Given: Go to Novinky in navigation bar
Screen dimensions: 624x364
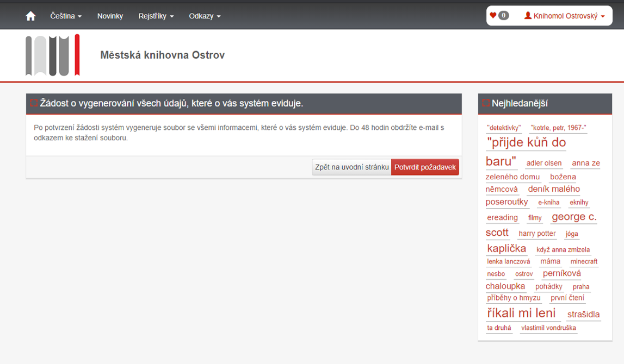Looking at the screenshot, I should [x=110, y=16].
